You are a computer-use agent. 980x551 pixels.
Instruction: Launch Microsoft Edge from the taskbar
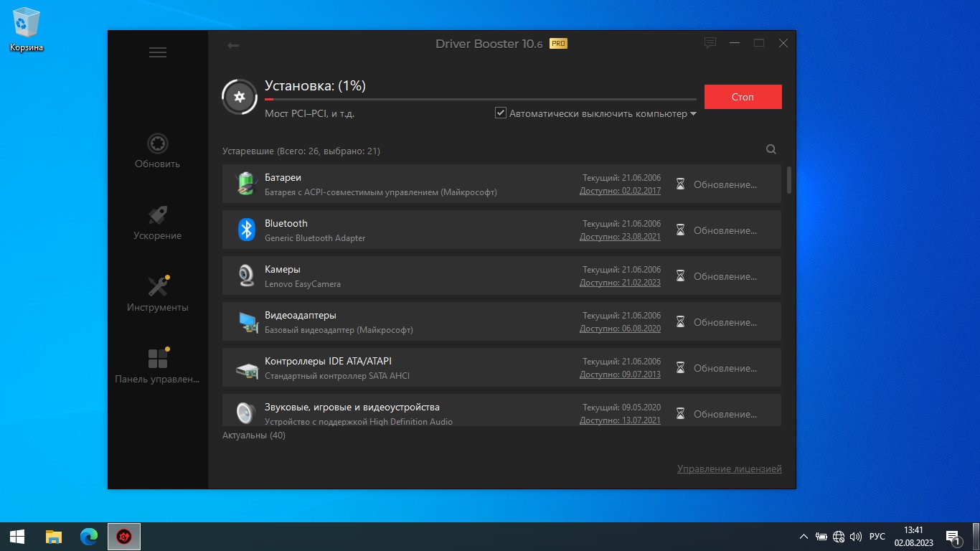[x=89, y=536]
